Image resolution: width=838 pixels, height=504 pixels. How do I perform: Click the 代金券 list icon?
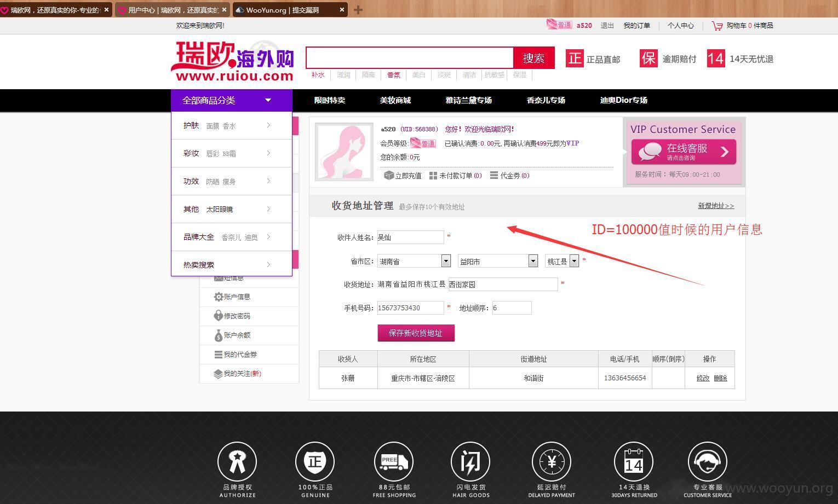(x=494, y=175)
